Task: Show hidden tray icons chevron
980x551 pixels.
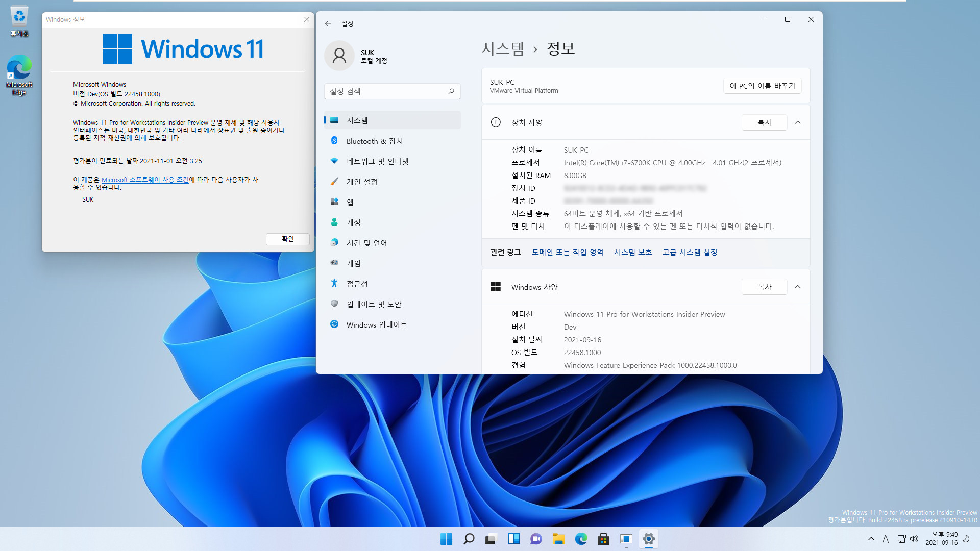Action: [x=871, y=539]
